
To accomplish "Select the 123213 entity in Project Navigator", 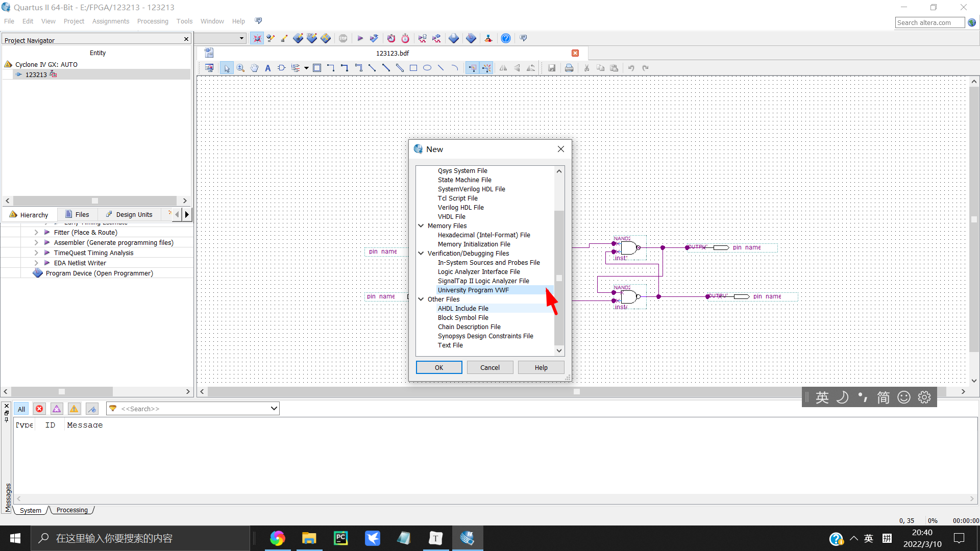I will pyautogui.click(x=36, y=74).
